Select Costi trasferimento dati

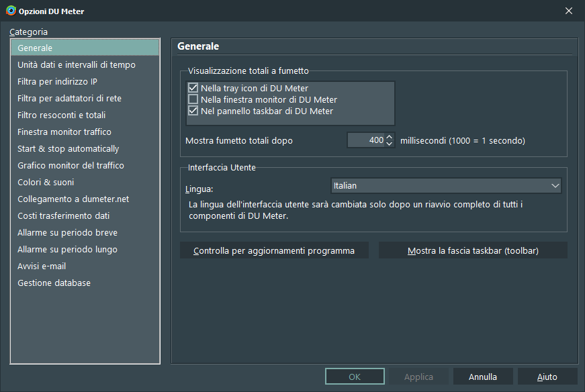coord(85,215)
